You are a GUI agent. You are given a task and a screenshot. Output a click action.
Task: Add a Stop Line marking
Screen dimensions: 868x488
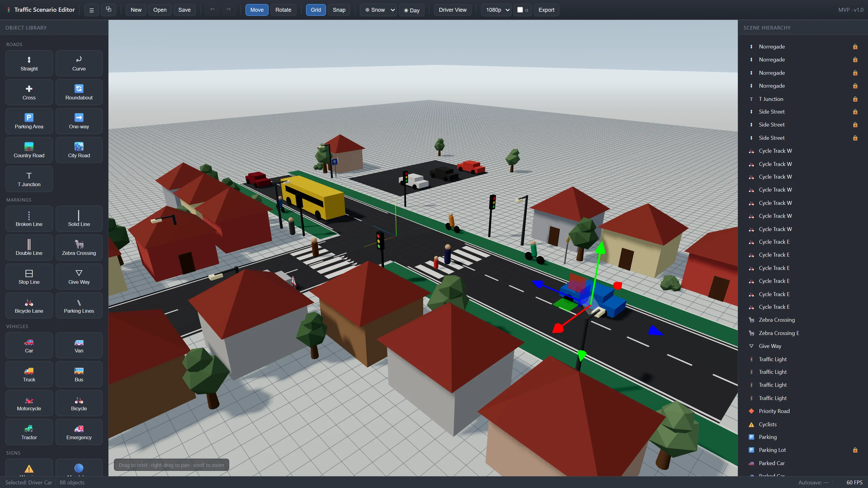tap(29, 277)
